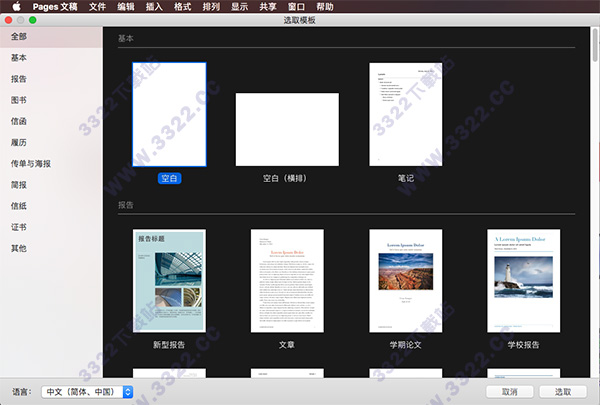Click the highlighted 空白 label
Image resolution: width=600 pixels, height=405 pixels.
[169, 178]
